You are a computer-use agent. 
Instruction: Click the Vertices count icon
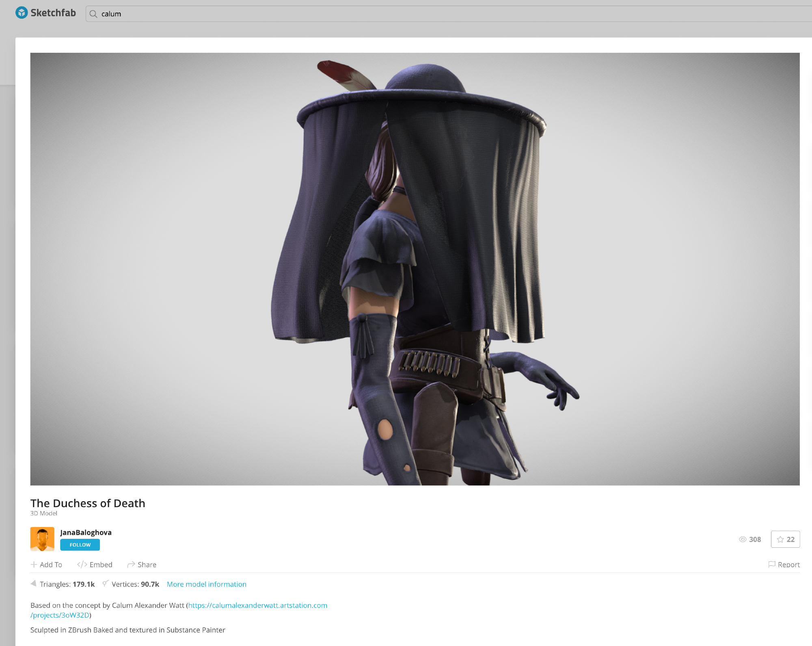[105, 583]
